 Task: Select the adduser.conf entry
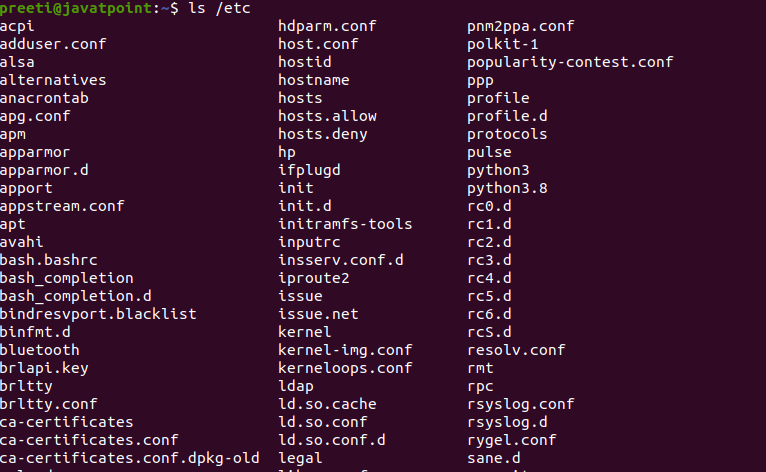point(53,44)
